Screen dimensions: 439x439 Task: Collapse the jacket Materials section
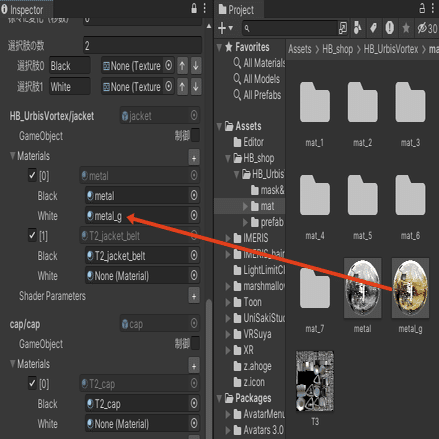[x=13, y=156]
